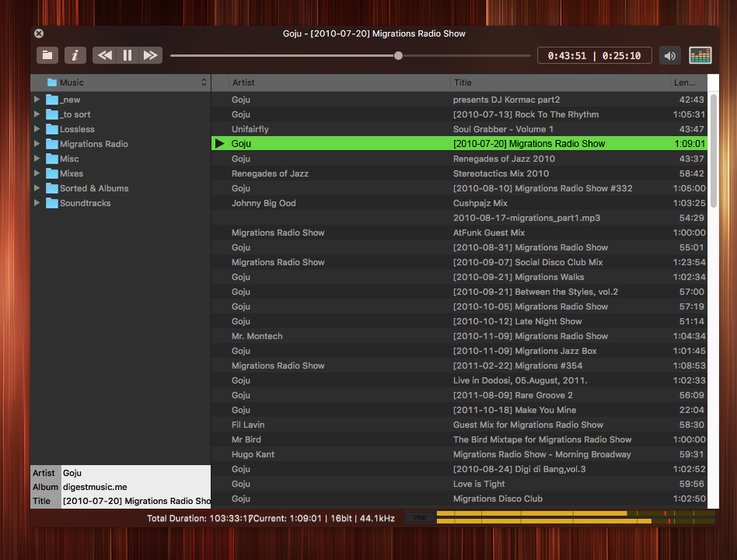Select 'Renegades of Jazz 2010' track

[459, 159]
